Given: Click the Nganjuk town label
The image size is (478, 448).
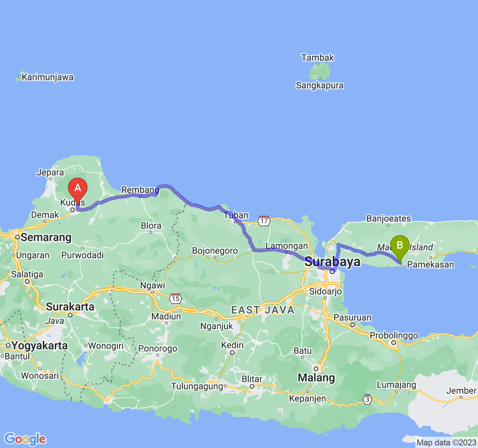Looking at the screenshot, I should point(217,326).
